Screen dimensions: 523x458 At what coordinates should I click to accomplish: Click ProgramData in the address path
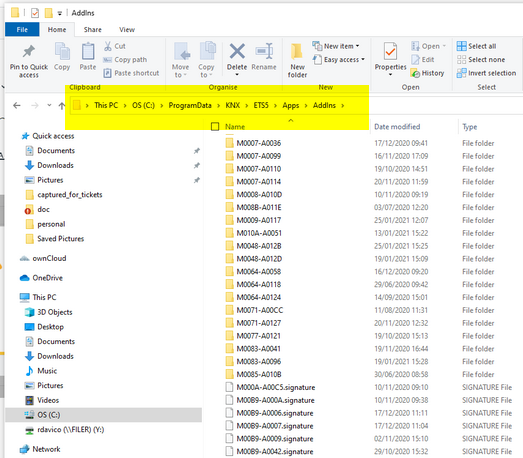pyautogui.click(x=190, y=105)
